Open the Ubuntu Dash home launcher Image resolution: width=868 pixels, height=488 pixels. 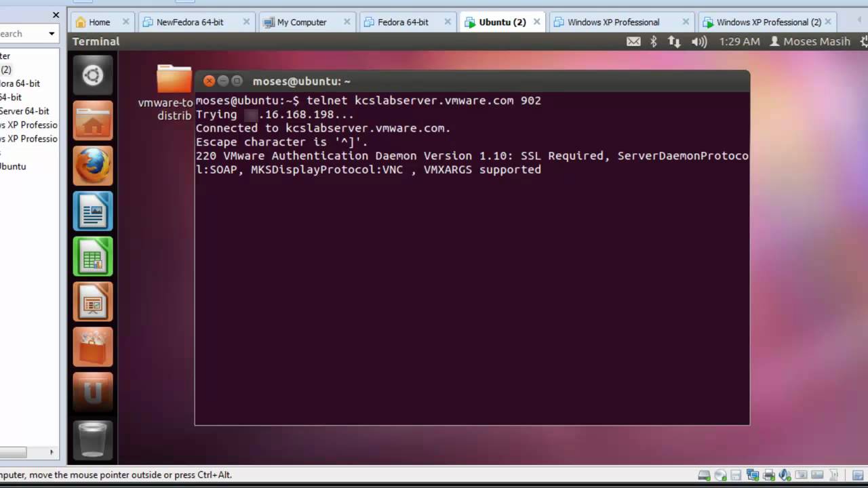point(93,75)
